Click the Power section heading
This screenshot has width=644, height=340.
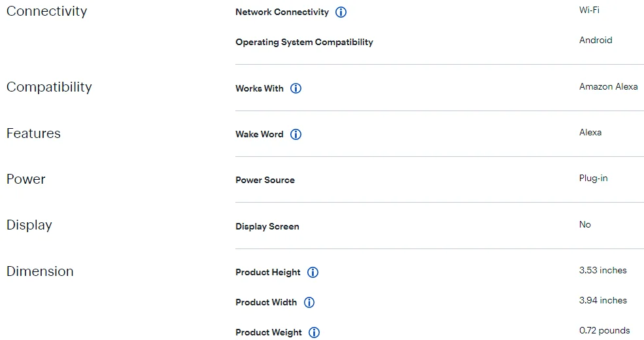coord(26,179)
